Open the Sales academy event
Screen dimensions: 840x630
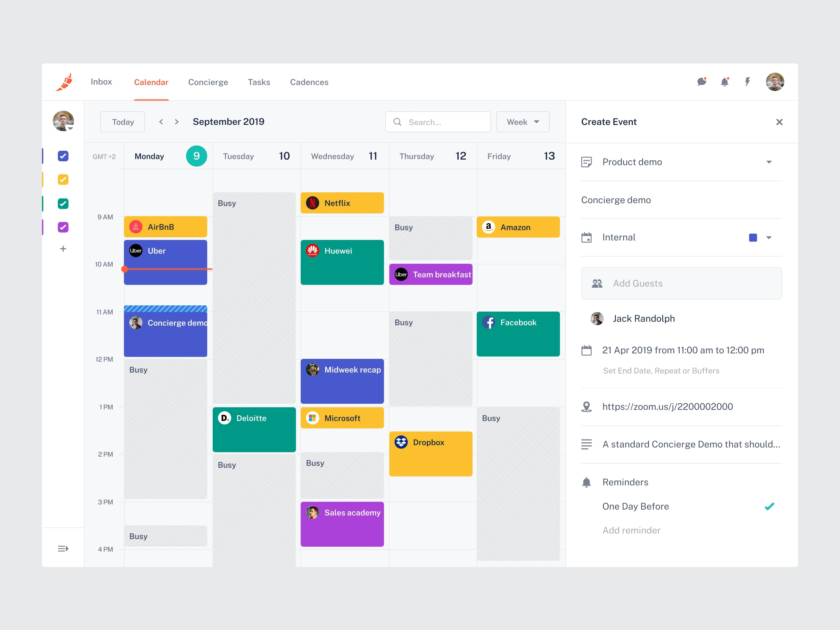pyautogui.click(x=342, y=524)
